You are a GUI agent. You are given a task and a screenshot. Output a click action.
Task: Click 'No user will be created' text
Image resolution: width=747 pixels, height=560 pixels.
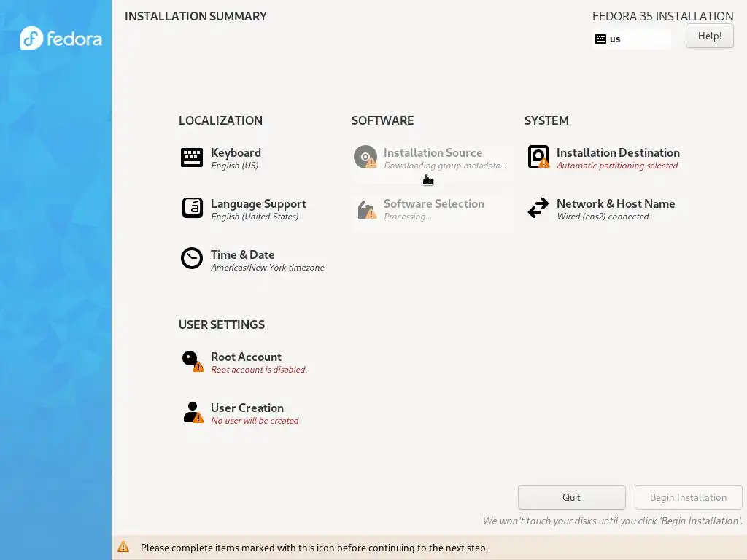click(255, 421)
